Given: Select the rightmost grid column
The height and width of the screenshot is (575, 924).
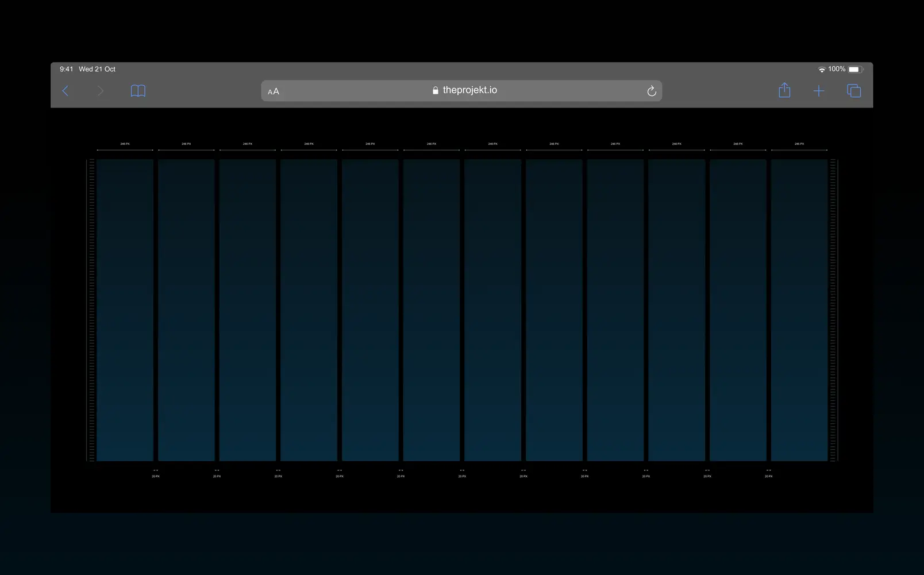Looking at the screenshot, I should click(799, 310).
